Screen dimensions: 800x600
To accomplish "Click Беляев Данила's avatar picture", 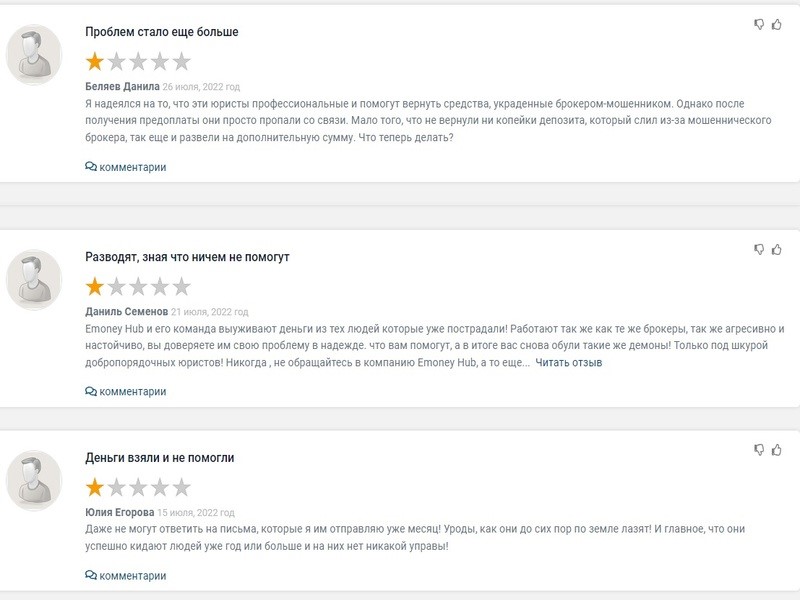I will coord(35,55).
